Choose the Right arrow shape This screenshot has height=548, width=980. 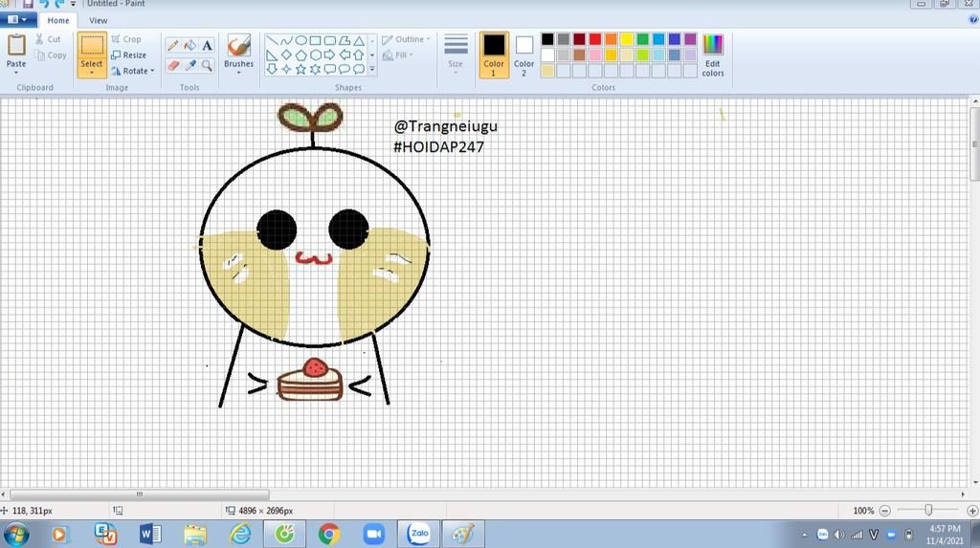tap(329, 55)
